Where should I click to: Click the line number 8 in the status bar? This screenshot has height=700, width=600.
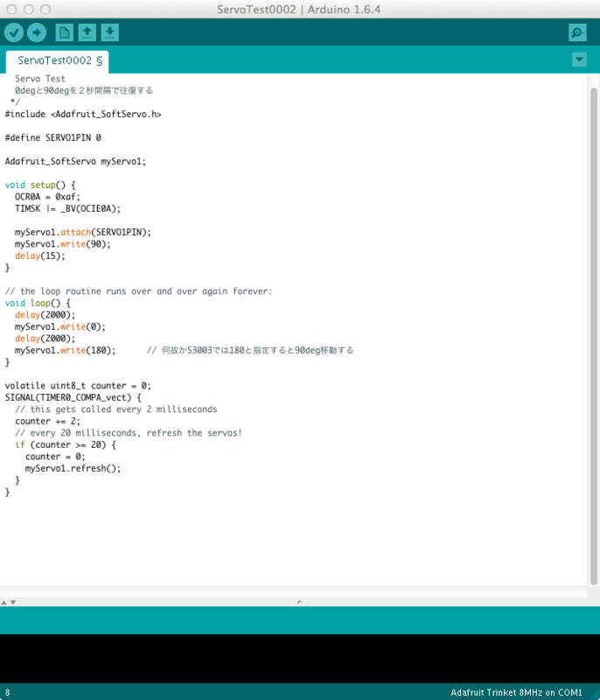pyautogui.click(x=7, y=693)
